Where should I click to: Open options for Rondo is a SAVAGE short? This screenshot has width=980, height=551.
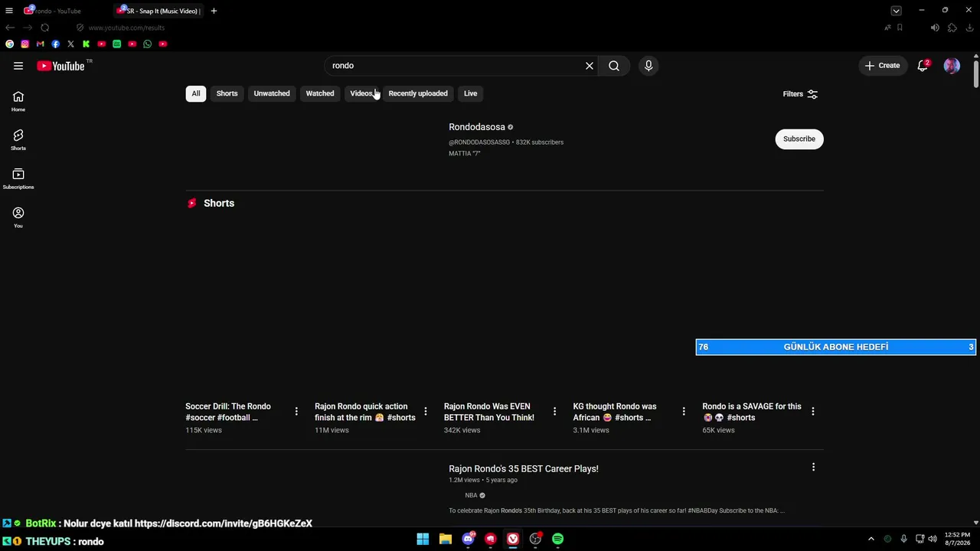813,412
